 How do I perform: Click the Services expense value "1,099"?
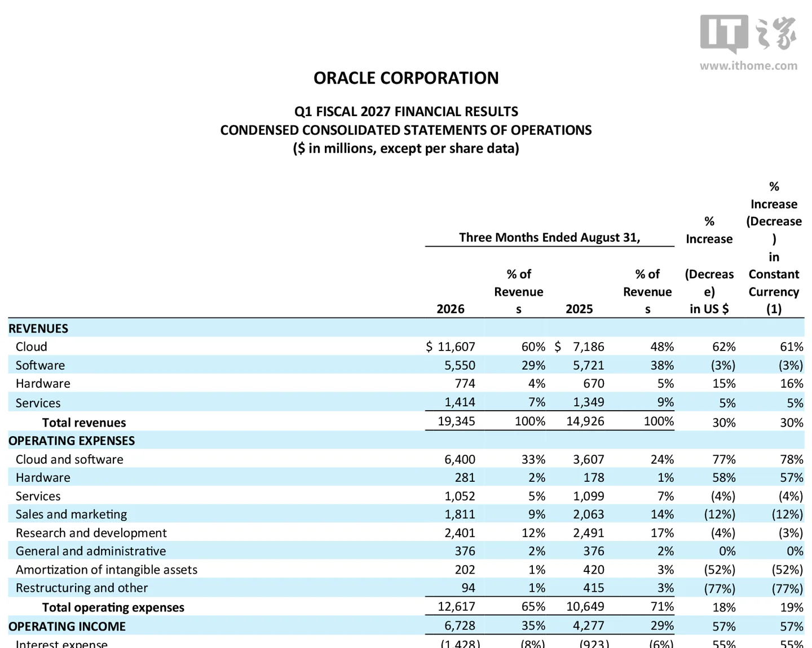pyautogui.click(x=588, y=496)
